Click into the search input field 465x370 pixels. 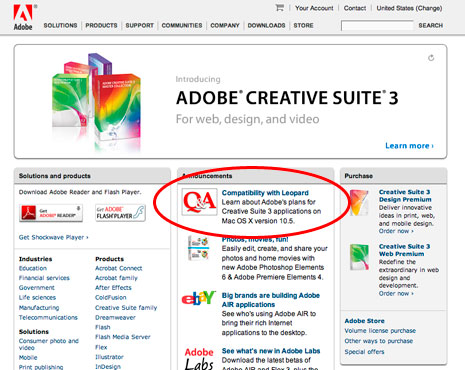tap(377, 25)
